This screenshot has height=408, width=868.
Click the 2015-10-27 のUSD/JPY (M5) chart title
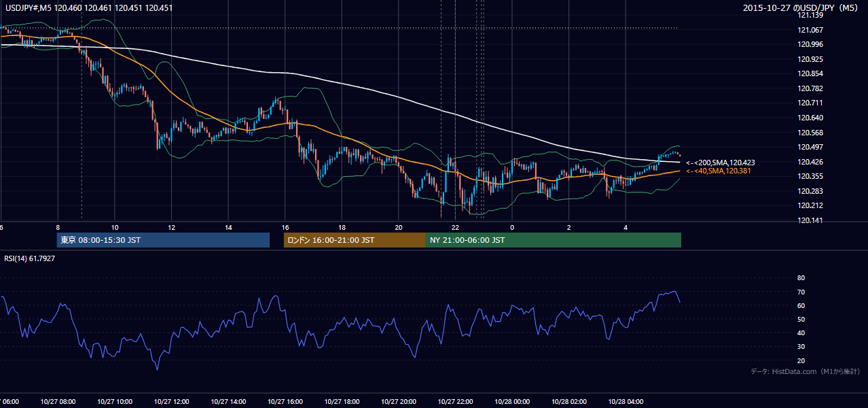click(801, 8)
